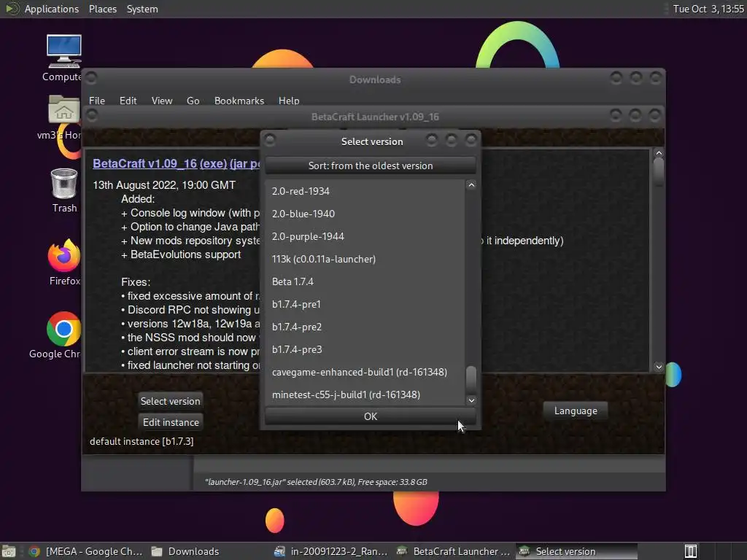Click the (exe) download link
Viewport: 747px width, 560px height.
214,163
